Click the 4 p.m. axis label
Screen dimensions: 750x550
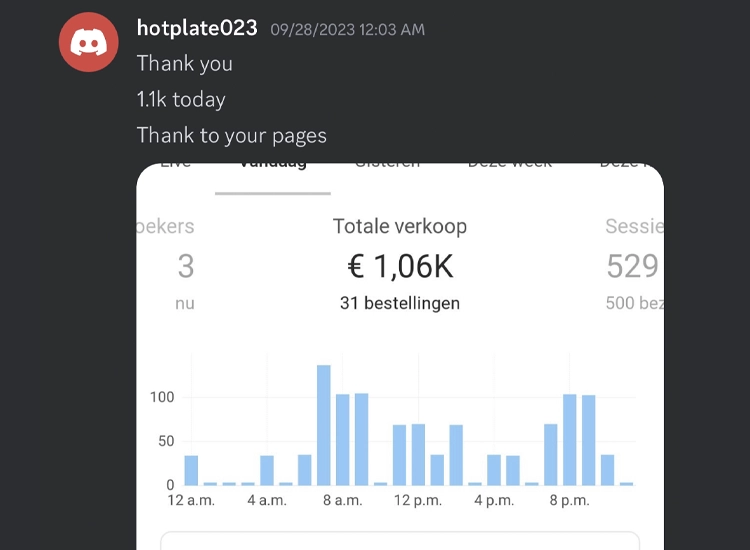pyautogui.click(x=493, y=500)
